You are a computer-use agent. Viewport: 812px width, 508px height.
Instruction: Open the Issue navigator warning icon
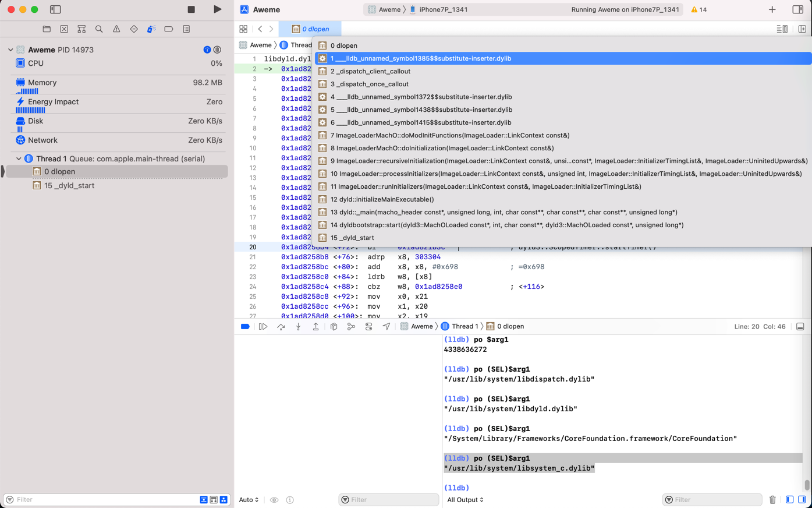[116, 29]
